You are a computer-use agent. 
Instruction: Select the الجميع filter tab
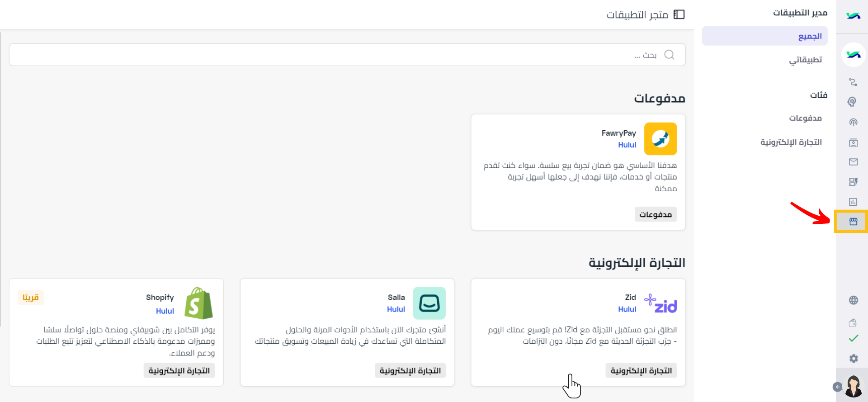(x=765, y=36)
